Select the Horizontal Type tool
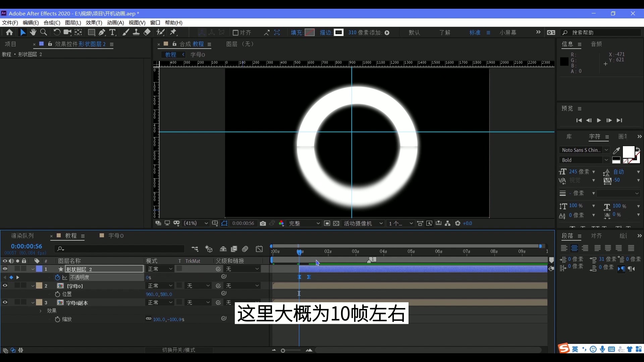 tap(113, 32)
